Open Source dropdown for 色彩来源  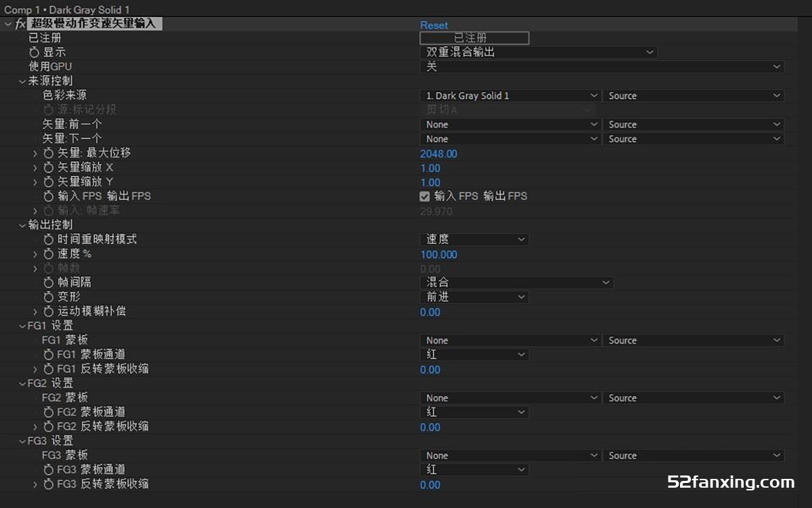click(694, 96)
